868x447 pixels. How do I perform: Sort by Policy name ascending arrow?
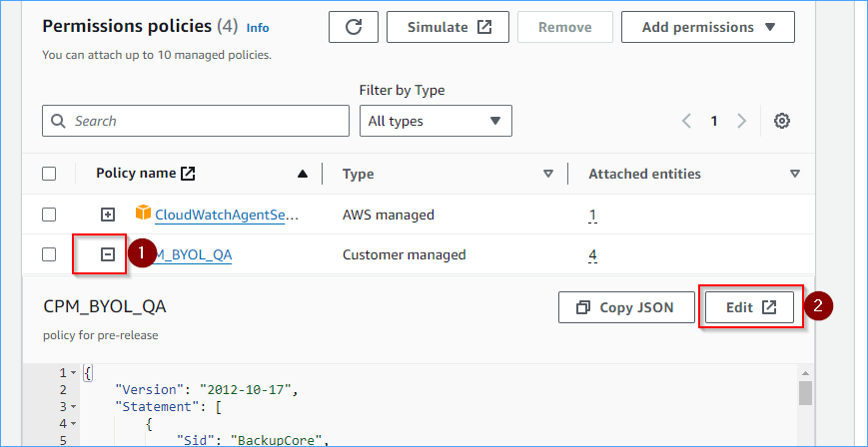click(303, 174)
